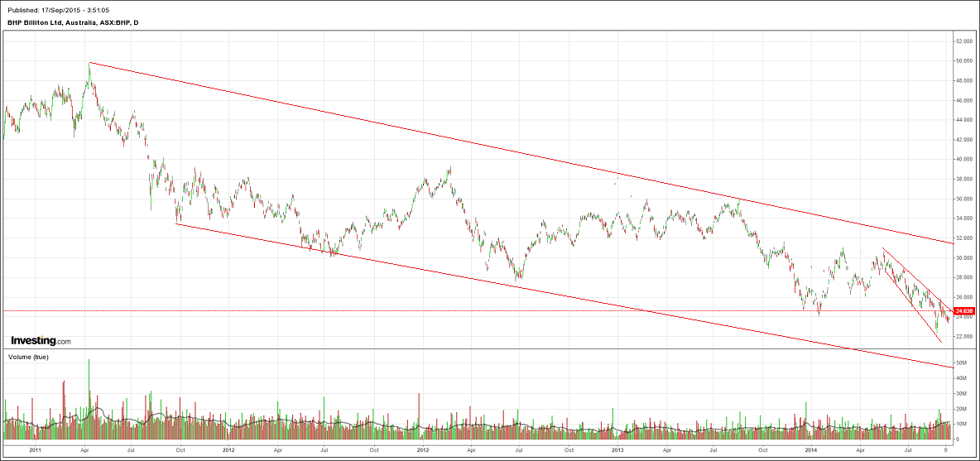Click the 38.000 price axis label

964,180
